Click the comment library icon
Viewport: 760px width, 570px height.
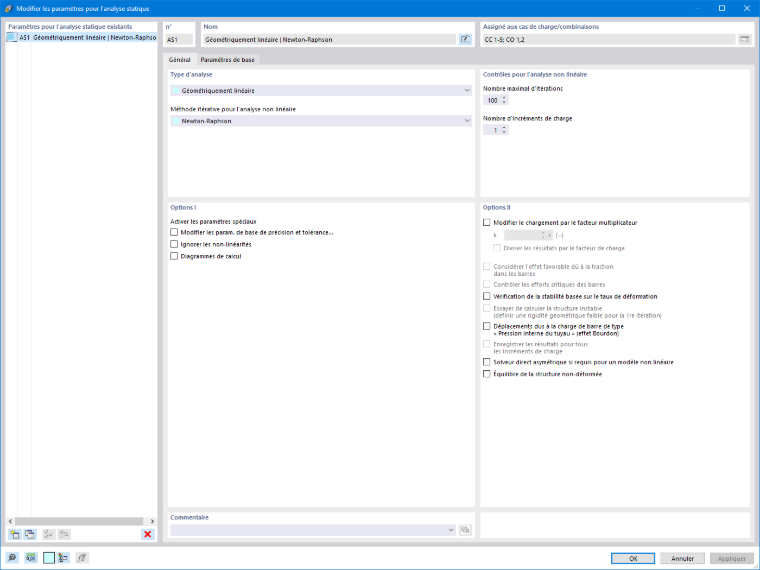click(465, 530)
